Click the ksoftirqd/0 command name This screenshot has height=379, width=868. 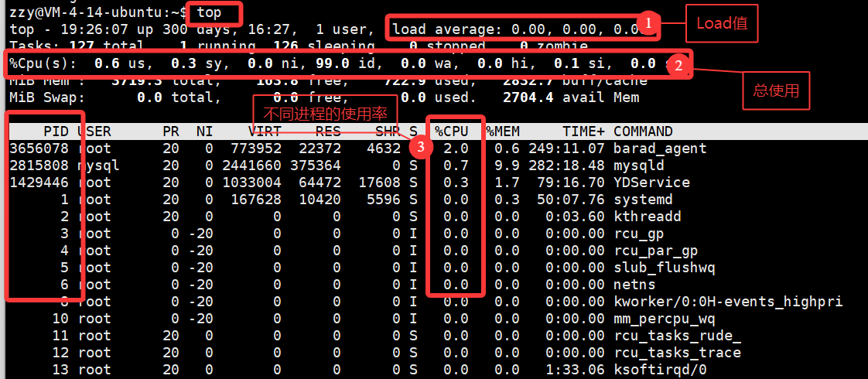[660, 370]
